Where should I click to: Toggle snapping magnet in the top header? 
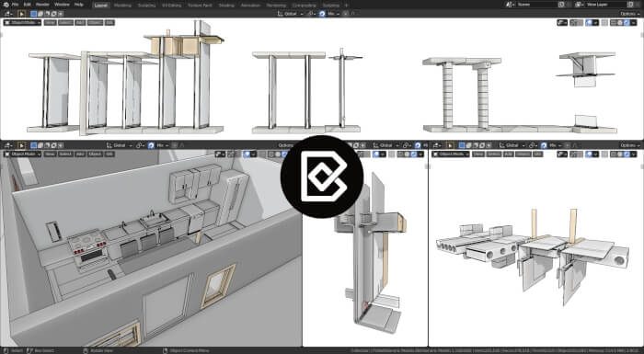pyautogui.click(x=322, y=14)
